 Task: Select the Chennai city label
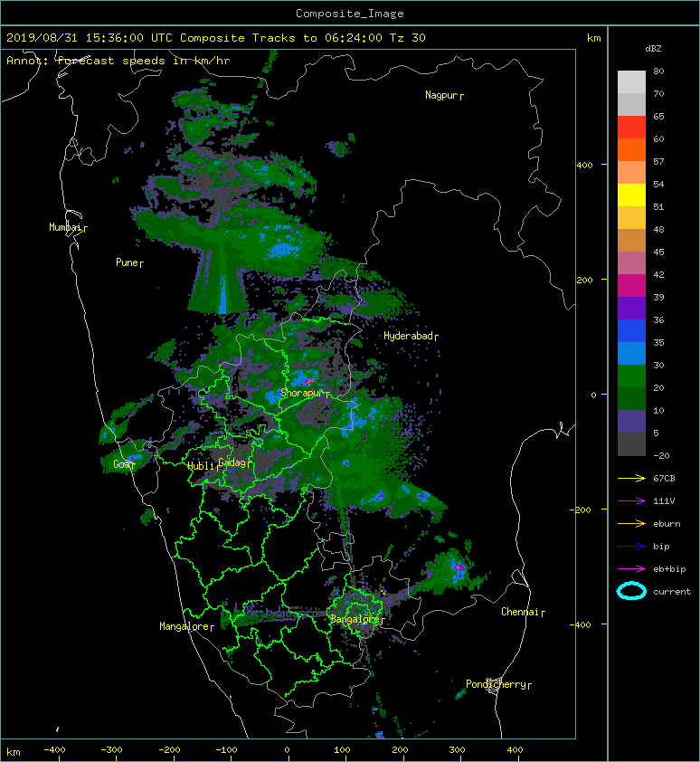(x=520, y=612)
